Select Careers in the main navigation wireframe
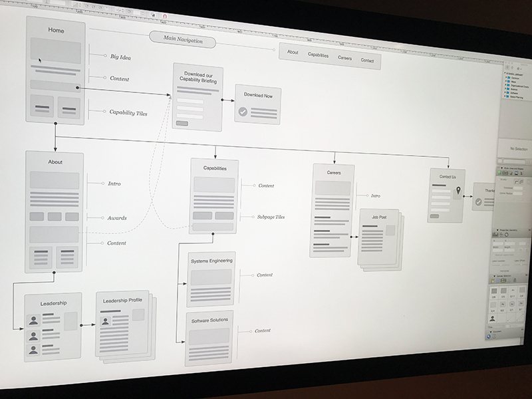This screenshot has width=532, height=399. click(x=344, y=59)
